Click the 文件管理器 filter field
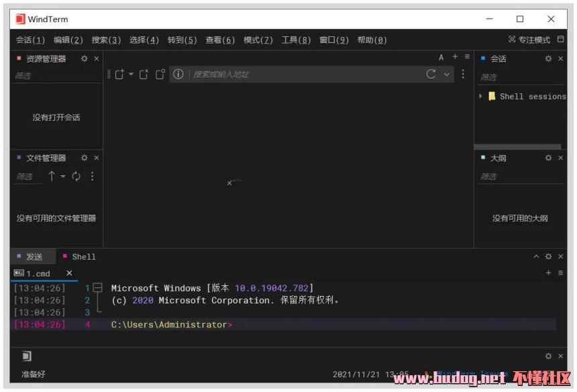 pos(28,177)
